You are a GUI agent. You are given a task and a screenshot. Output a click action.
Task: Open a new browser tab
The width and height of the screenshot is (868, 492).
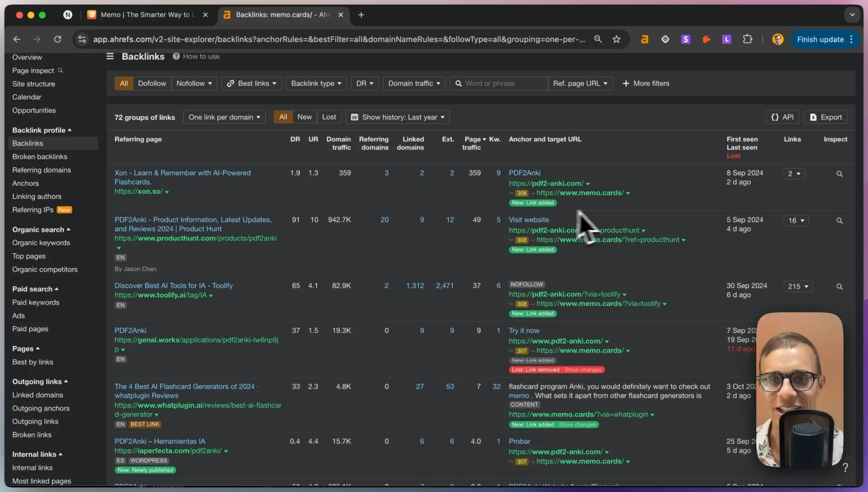point(361,15)
